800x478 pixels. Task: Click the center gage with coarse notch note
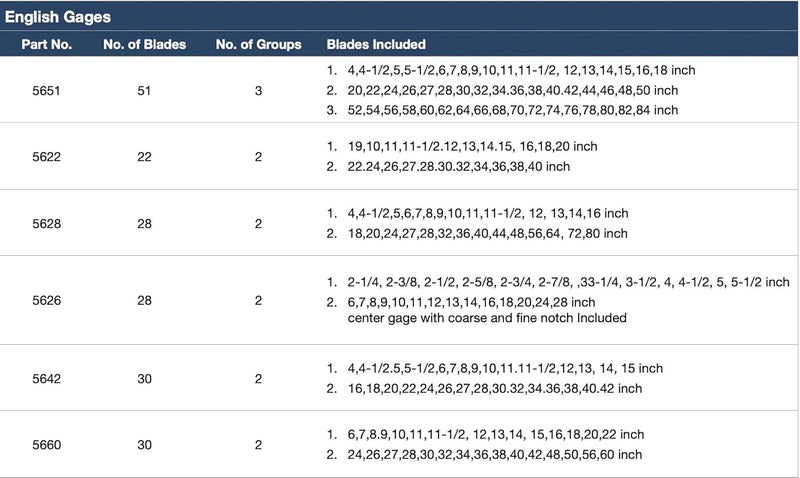pyautogui.click(x=487, y=318)
